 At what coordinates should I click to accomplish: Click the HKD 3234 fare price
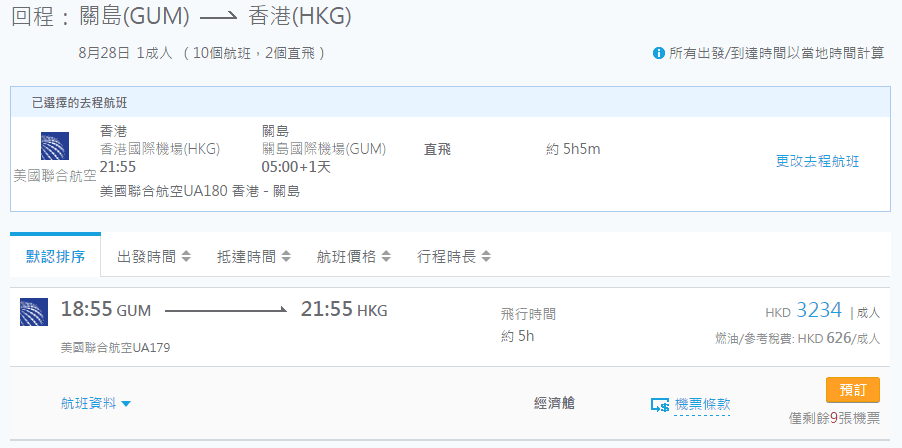(x=818, y=310)
